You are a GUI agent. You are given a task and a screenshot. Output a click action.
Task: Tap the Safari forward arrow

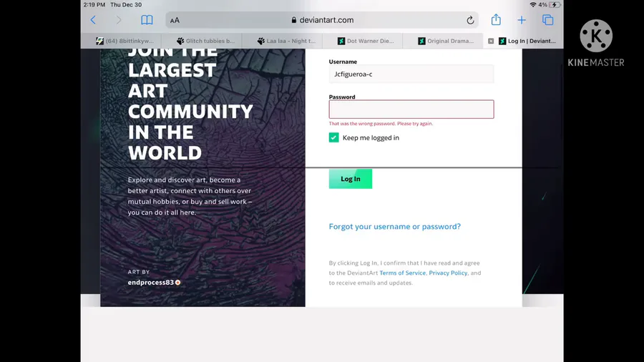tap(119, 20)
